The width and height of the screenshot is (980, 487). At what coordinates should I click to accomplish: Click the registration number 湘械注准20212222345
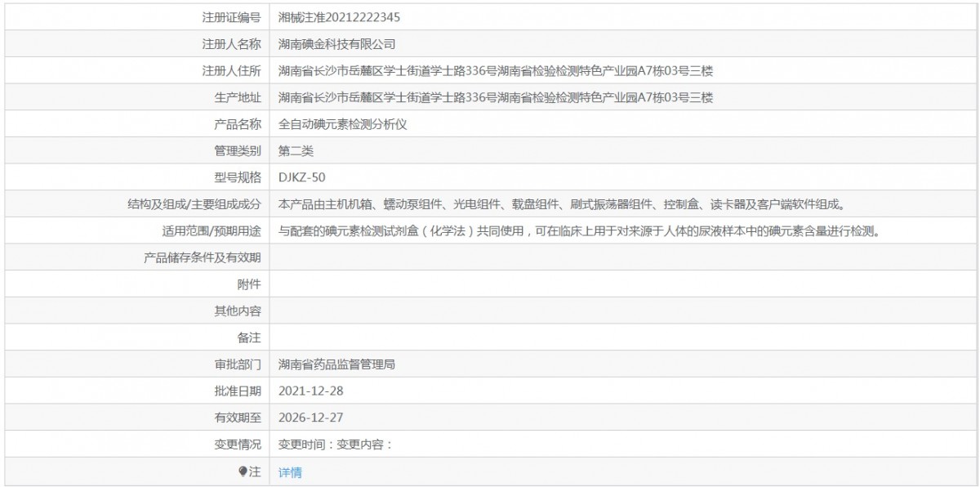coord(339,16)
